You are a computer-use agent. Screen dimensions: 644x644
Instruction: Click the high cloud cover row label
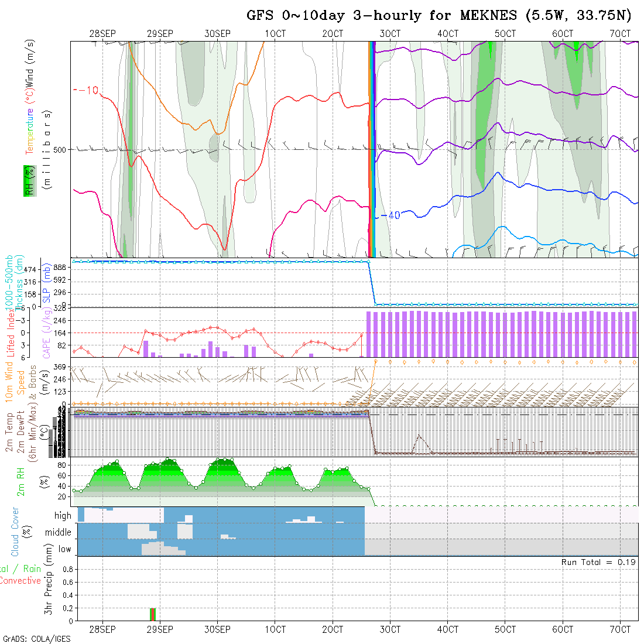tap(63, 516)
